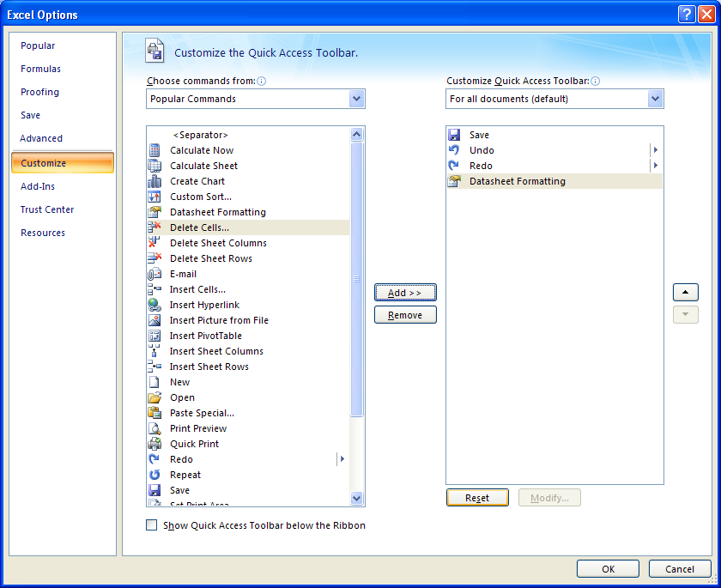Select Datasheet Formatting in toolbar list

(x=554, y=181)
